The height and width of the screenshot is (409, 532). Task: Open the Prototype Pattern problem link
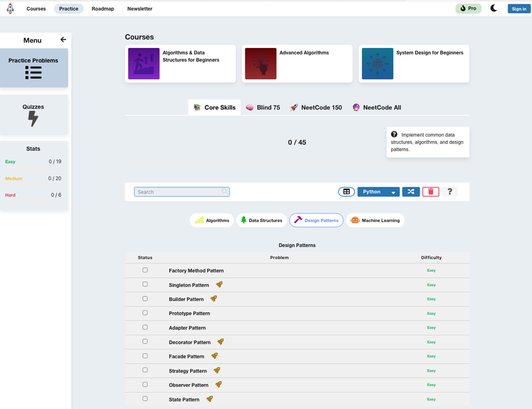pos(189,313)
